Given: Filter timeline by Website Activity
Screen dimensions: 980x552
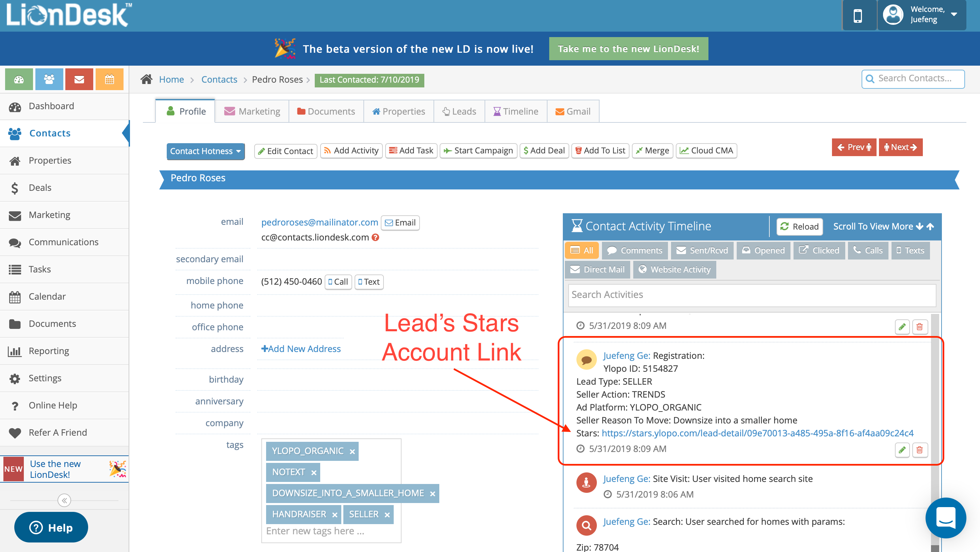Looking at the screenshot, I should point(674,269).
